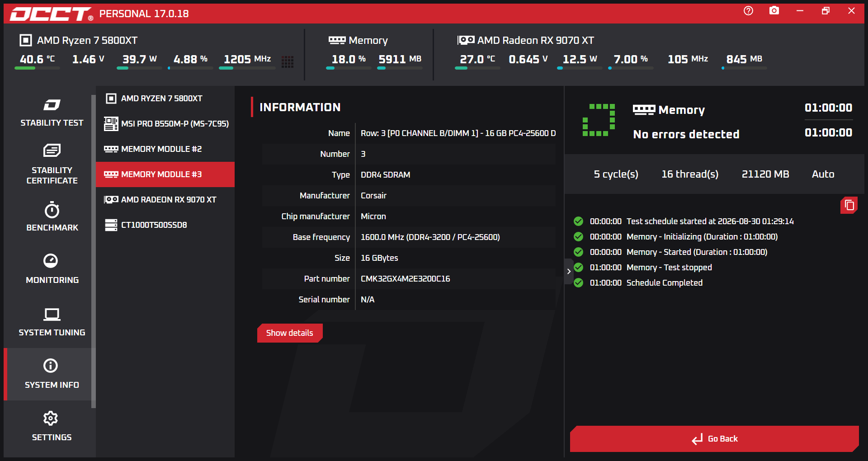Click the green memory test status icon

[599, 120]
